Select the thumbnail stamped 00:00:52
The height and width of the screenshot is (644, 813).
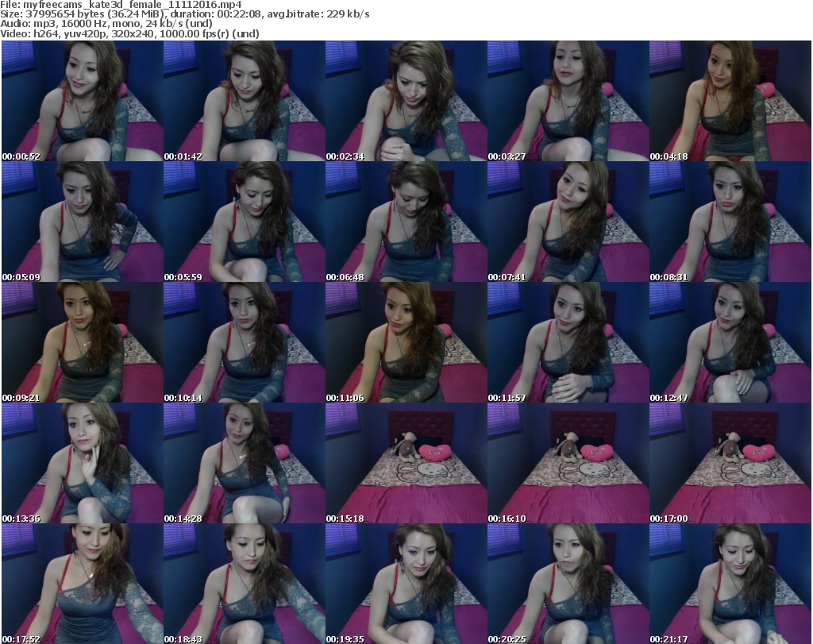[83, 101]
